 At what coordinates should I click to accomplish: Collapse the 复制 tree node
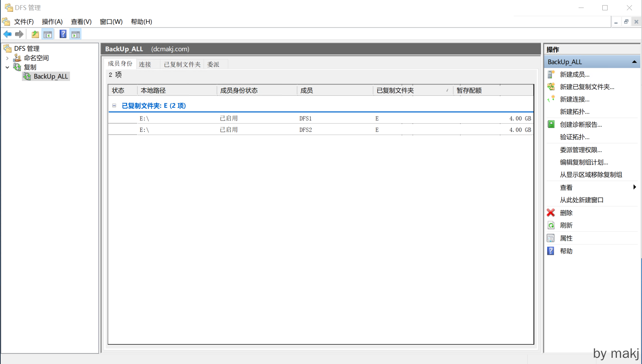coord(7,67)
